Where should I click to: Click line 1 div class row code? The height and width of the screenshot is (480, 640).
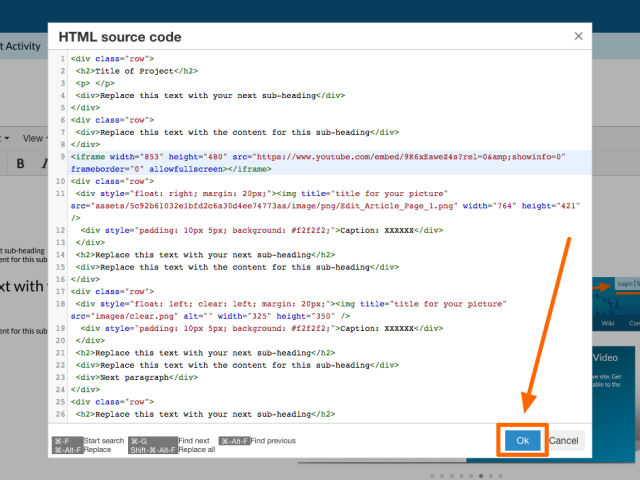pos(112,59)
